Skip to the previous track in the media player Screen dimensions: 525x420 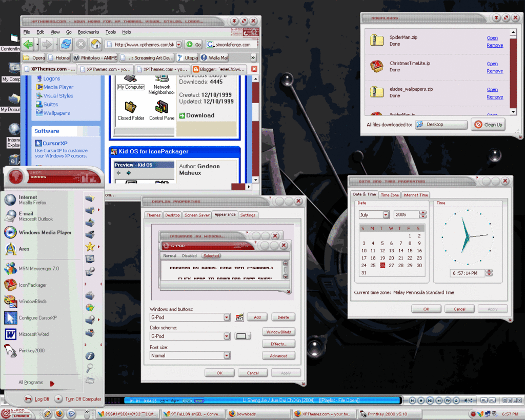413,400
